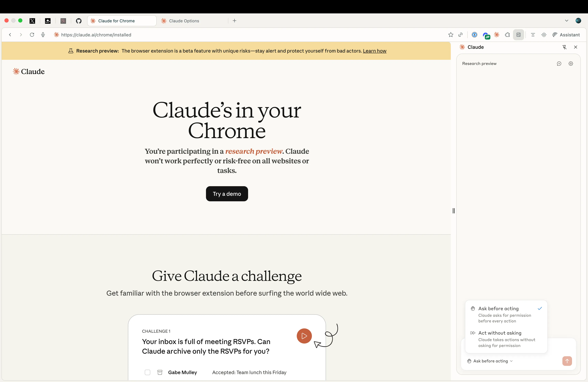Go back to the previous page

pos(10,35)
